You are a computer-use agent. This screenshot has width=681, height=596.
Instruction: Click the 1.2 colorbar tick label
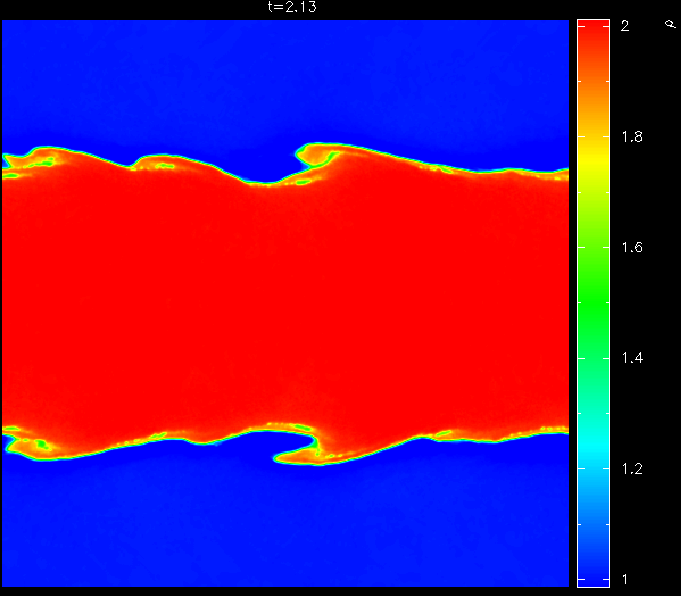click(x=630, y=469)
